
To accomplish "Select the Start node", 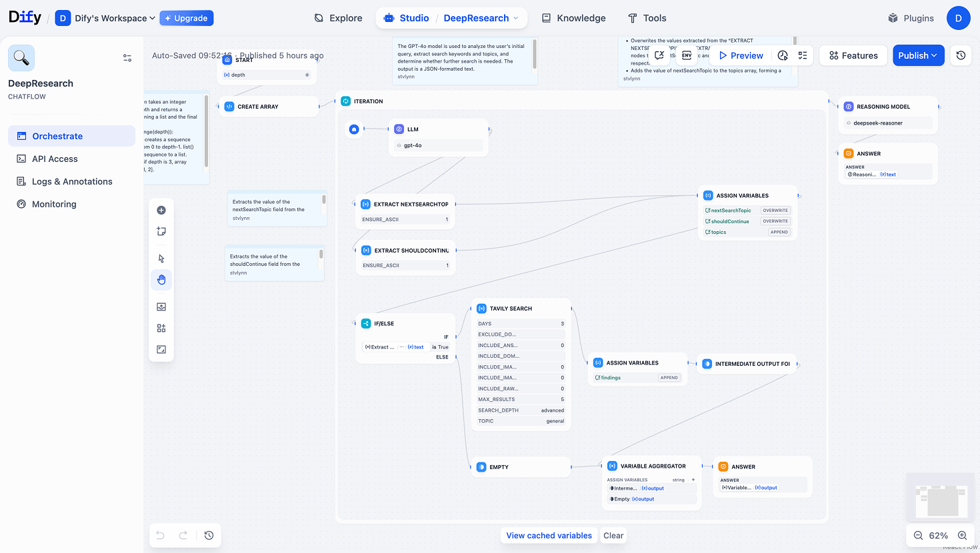I will 268,67.
